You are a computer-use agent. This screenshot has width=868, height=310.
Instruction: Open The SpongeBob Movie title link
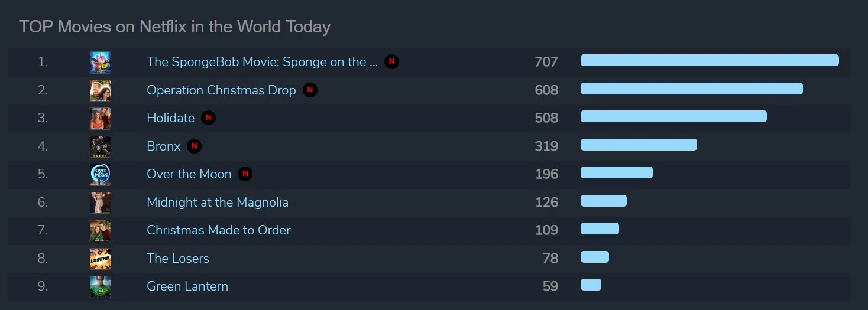click(262, 62)
